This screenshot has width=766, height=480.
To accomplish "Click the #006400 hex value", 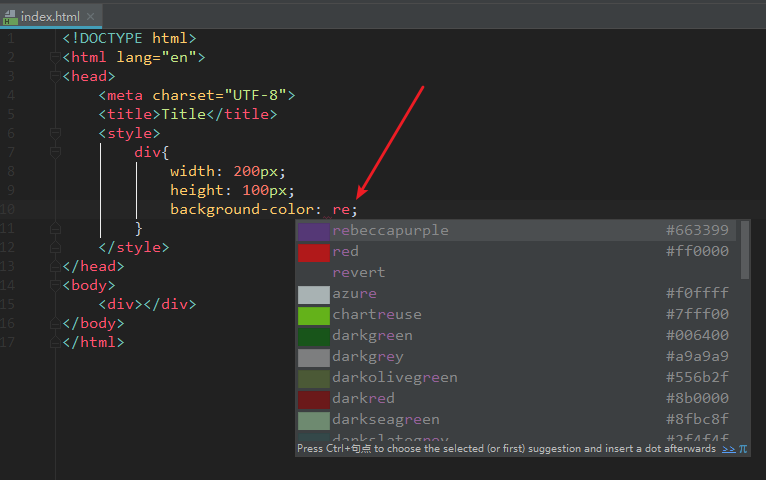I will (697, 335).
